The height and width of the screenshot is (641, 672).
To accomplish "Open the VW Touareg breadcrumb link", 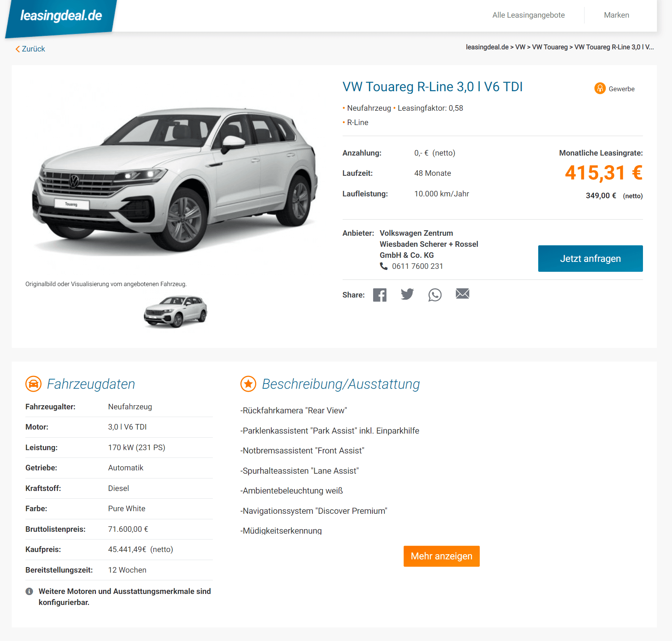I will pyautogui.click(x=550, y=47).
